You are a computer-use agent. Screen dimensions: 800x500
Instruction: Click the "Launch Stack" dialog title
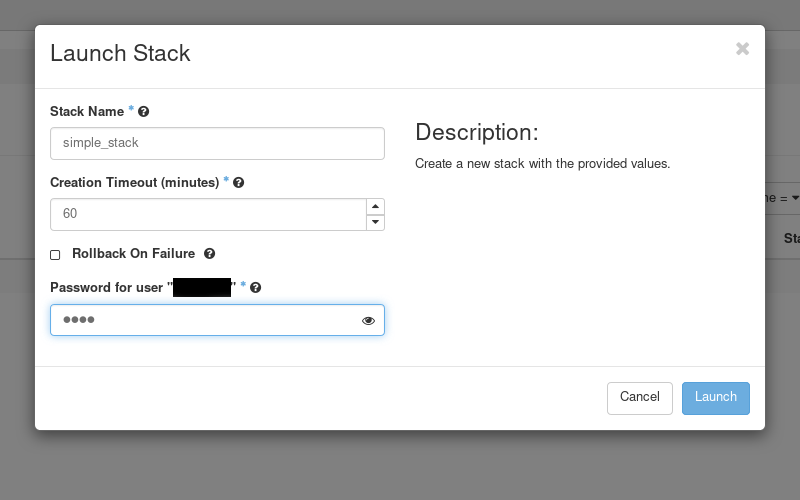[120, 54]
